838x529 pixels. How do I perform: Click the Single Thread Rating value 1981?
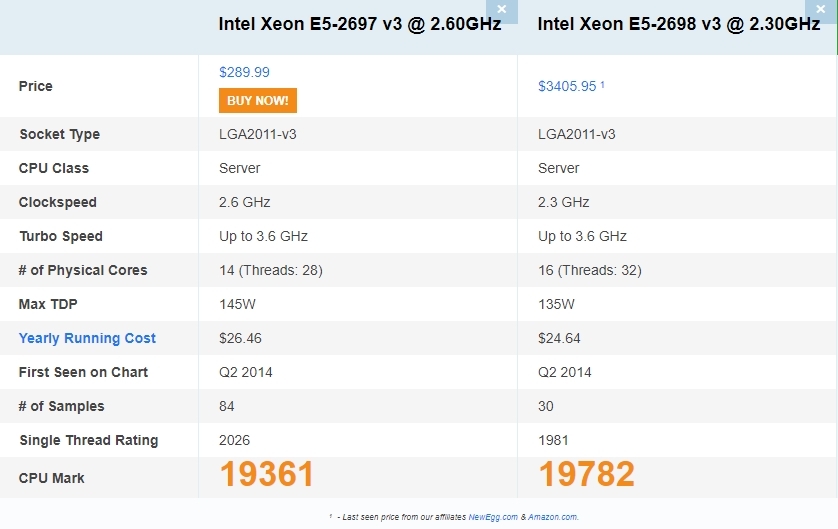coord(554,440)
